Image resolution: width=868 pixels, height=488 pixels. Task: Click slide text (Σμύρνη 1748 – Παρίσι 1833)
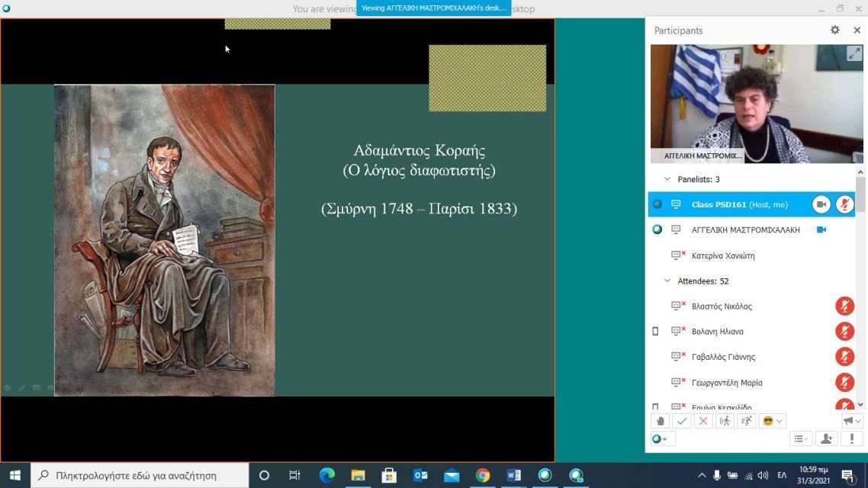(419, 209)
